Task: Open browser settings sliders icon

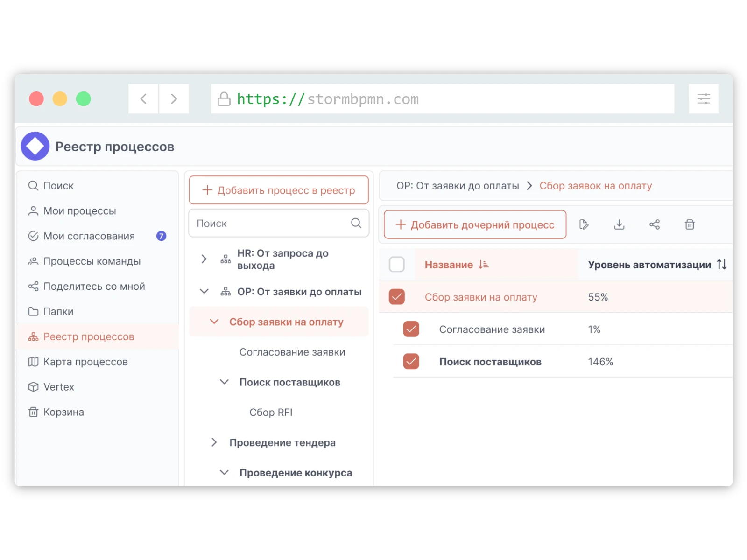Action: (704, 99)
